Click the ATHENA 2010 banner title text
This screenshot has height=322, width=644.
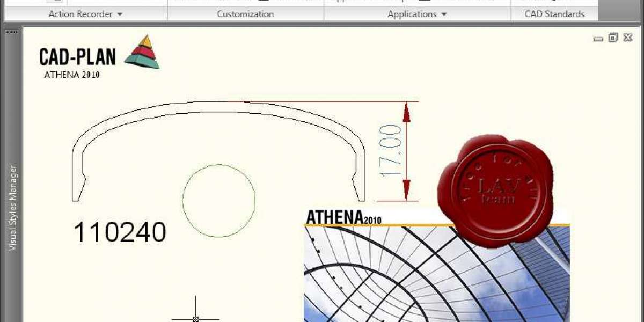(343, 218)
